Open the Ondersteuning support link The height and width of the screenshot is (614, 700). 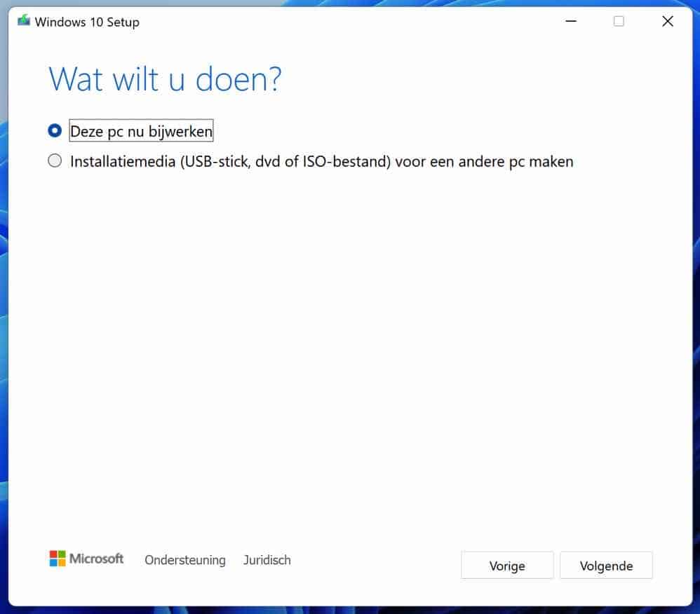(x=185, y=560)
